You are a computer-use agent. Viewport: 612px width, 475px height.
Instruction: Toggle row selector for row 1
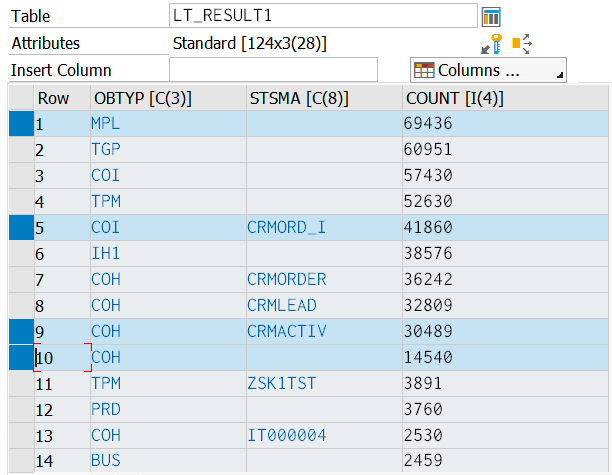21,124
